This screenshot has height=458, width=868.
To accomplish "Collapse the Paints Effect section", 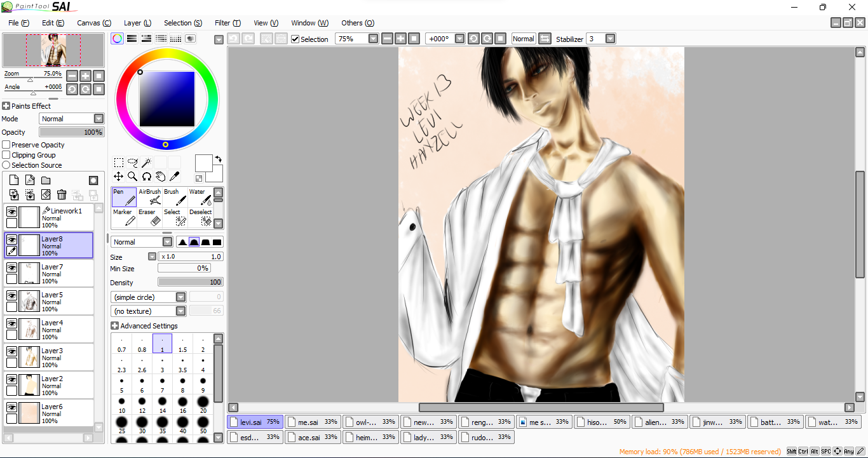I will pyautogui.click(x=6, y=106).
